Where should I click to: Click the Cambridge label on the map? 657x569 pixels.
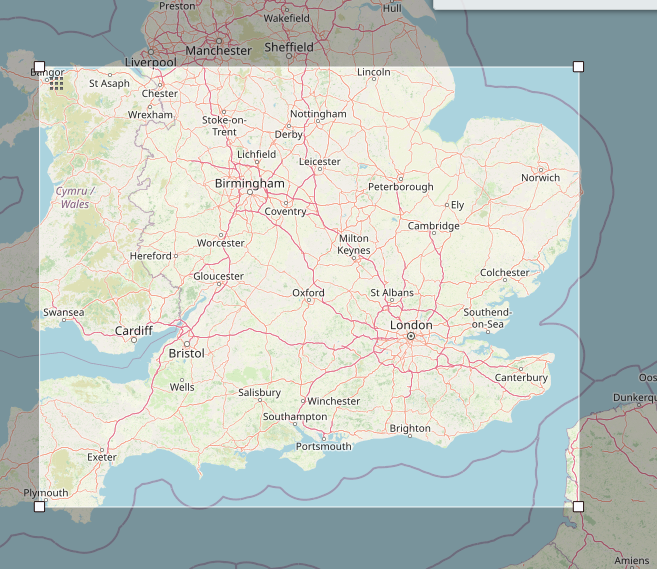433,226
